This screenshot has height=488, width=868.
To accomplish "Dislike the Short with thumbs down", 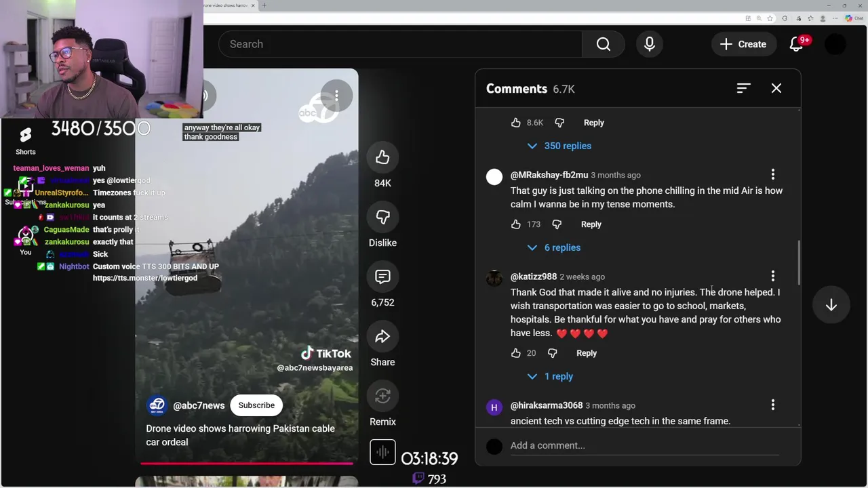I will click(382, 217).
